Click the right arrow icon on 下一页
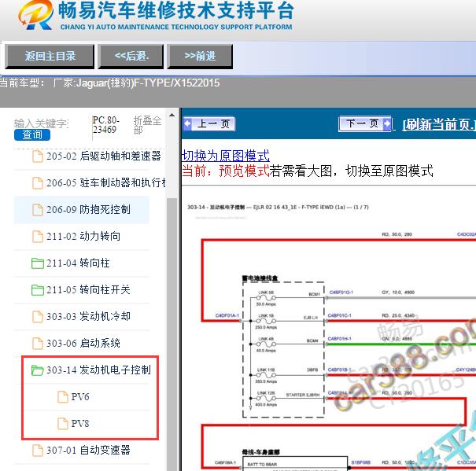The width and height of the screenshot is (476, 471). click(387, 123)
